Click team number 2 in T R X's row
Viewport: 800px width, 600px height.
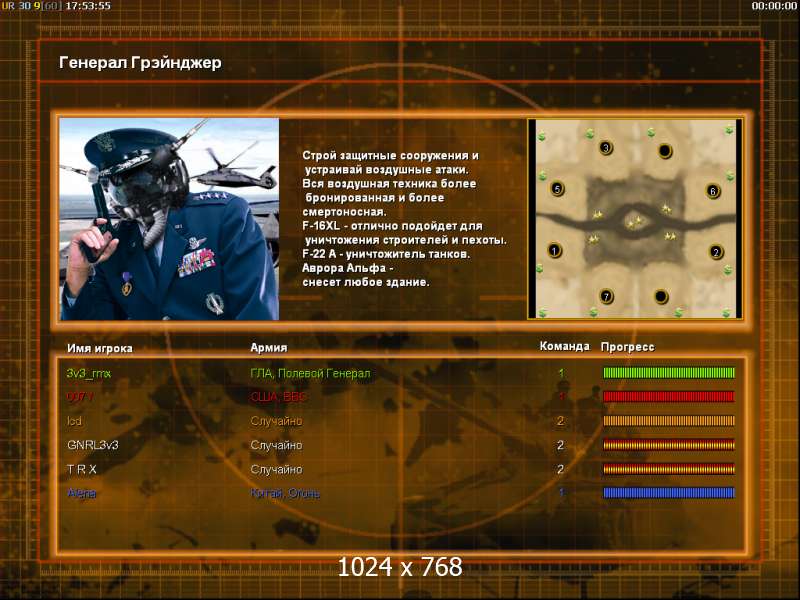pyautogui.click(x=561, y=469)
